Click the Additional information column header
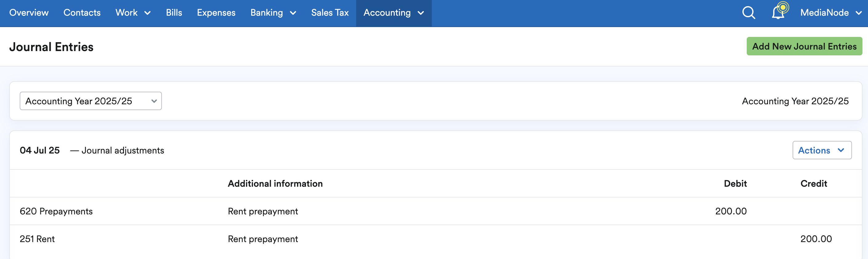The image size is (868, 259). [x=275, y=184]
